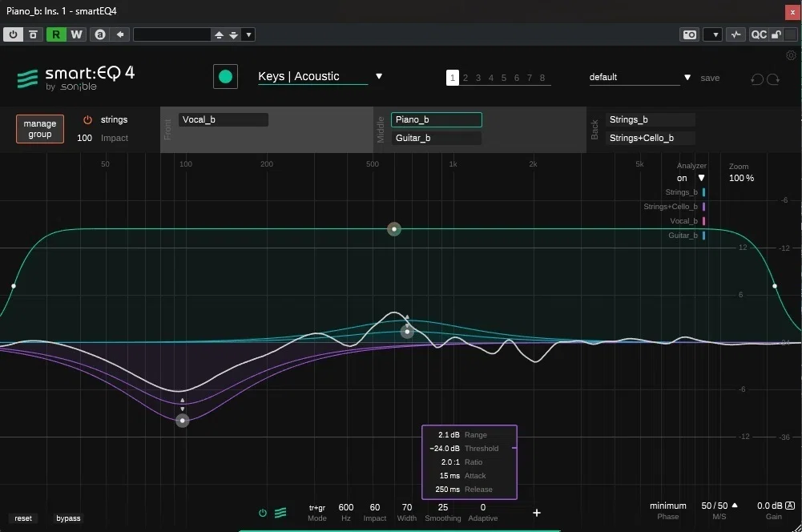802x532 pixels.
Task: Click the empty preset name field
Action: pos(171,34)
